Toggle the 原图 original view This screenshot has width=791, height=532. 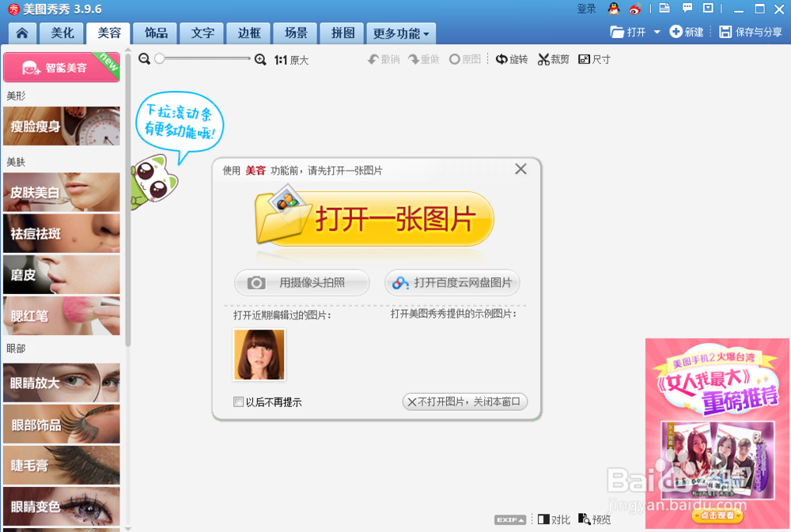pyautogui.click(x=465, y=59)
